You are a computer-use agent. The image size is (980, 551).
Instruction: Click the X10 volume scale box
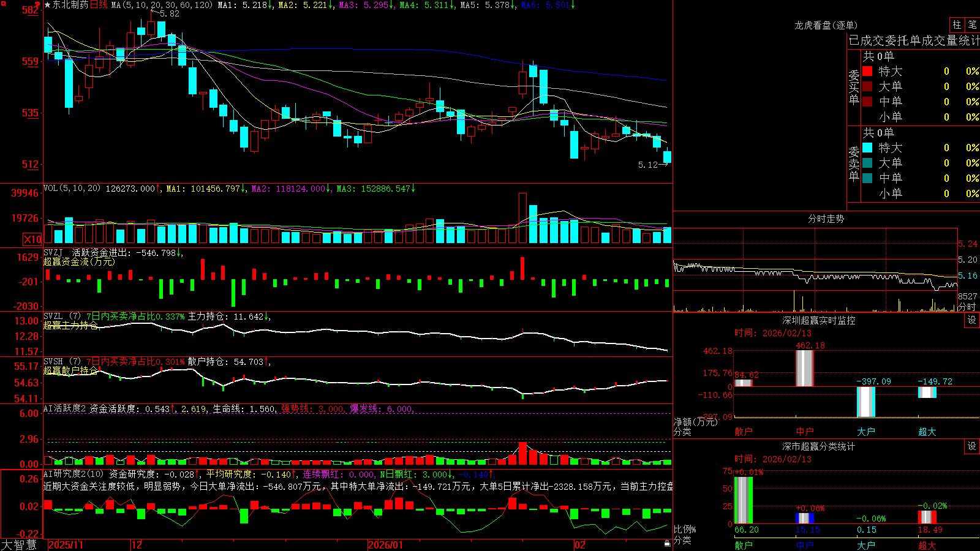click(32, 239)
